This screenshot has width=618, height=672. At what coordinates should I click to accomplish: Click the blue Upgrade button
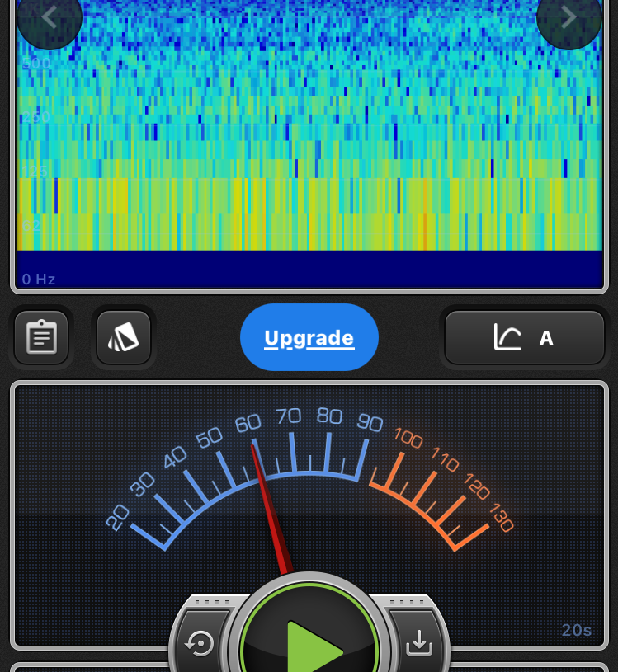pos(309,338)
